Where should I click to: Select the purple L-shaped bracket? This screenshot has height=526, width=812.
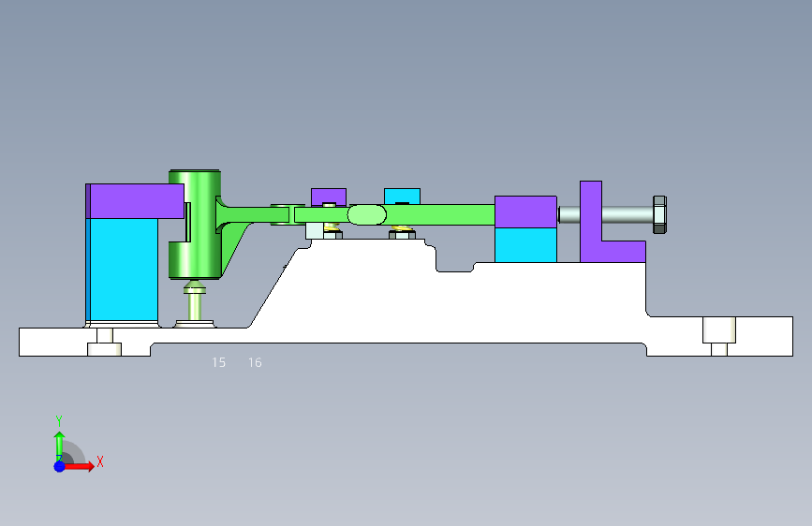pos(591,222)
